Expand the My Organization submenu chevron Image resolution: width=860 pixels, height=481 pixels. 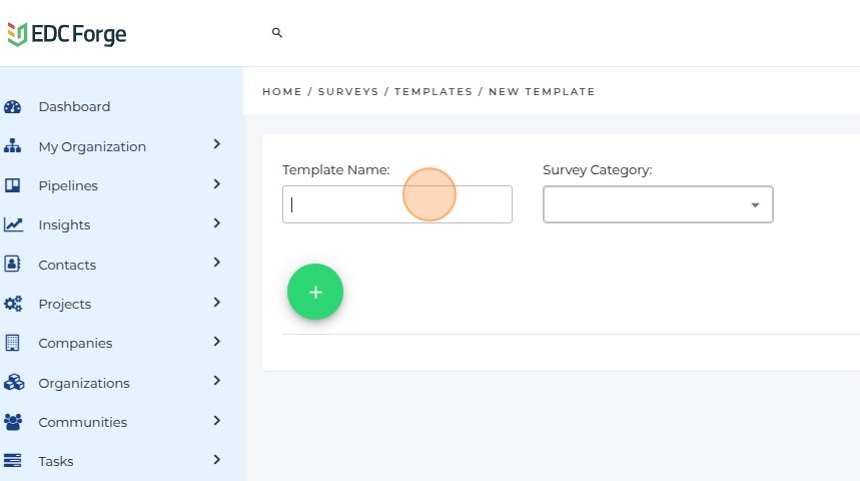click(x=217, y=145)
